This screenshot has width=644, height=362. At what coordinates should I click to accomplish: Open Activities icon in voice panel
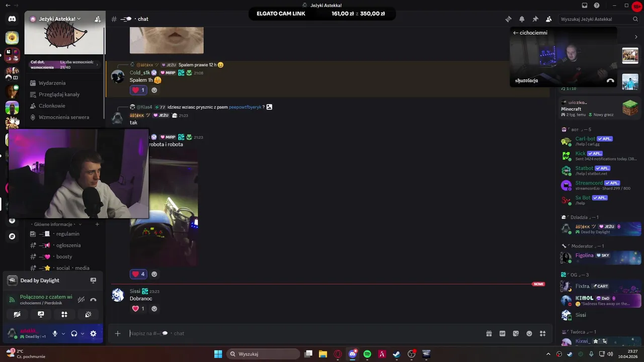point(64,314)
